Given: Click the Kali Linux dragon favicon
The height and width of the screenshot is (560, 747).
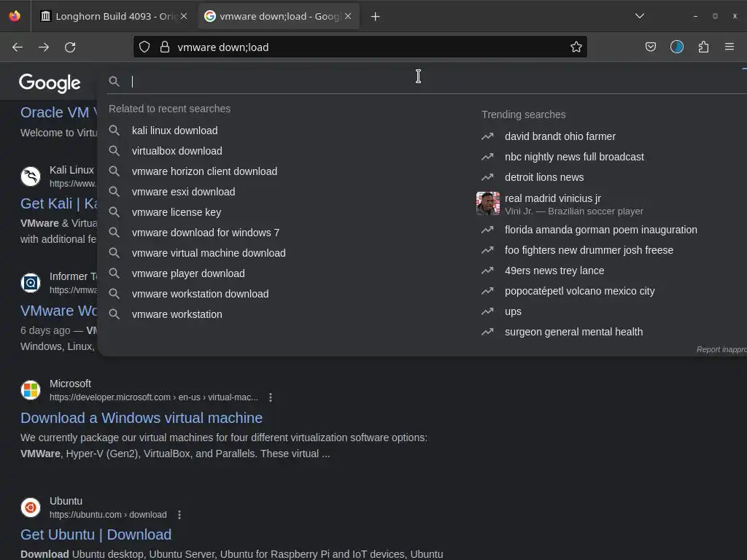Looking at the screenshot, I should click(31, 176).
